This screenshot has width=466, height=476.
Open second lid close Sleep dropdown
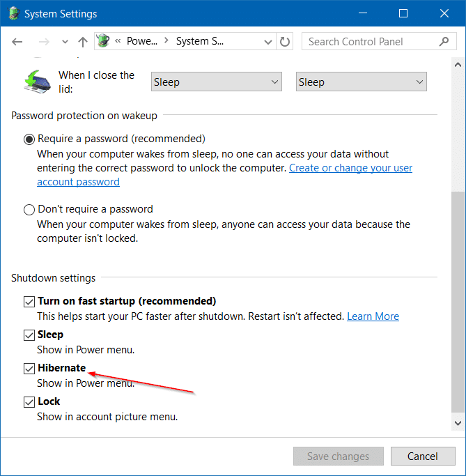(x=361, y=82)
